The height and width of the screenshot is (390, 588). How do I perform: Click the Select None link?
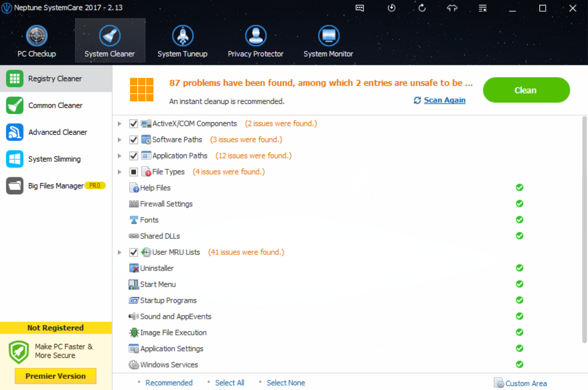click(286, 382)
